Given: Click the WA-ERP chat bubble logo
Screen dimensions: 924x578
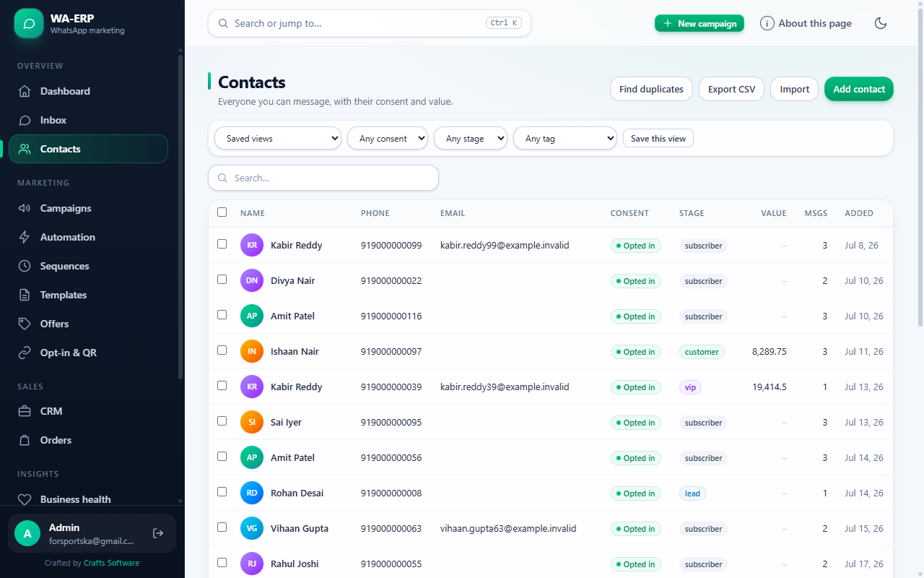Looking at the screenshot, I should (29, 23).
